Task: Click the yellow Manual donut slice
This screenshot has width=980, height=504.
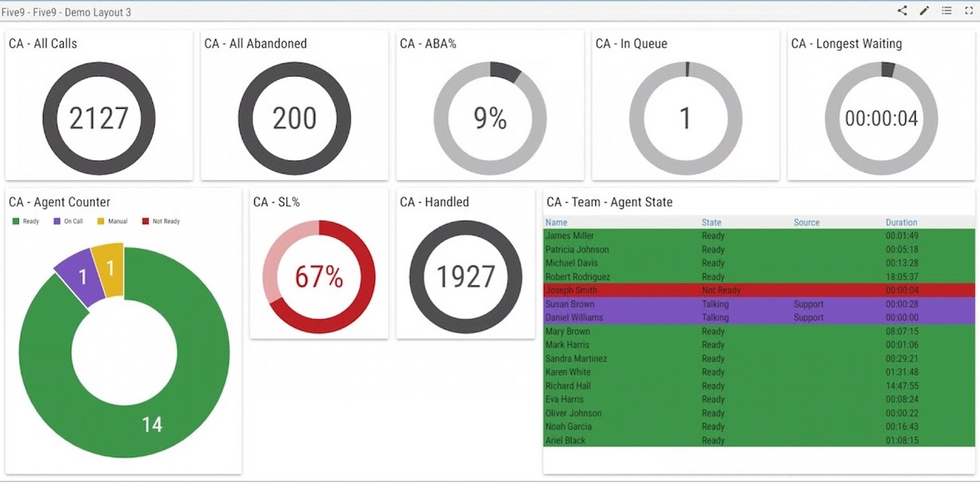Action: pyautogui.click(x=110, y=268)
